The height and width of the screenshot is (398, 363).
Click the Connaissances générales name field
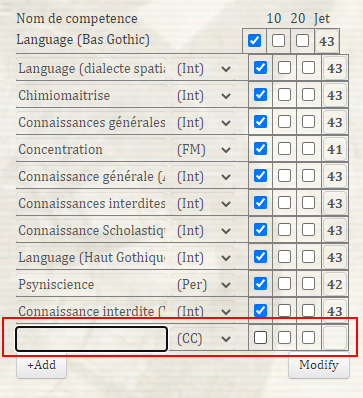[91, 123]
